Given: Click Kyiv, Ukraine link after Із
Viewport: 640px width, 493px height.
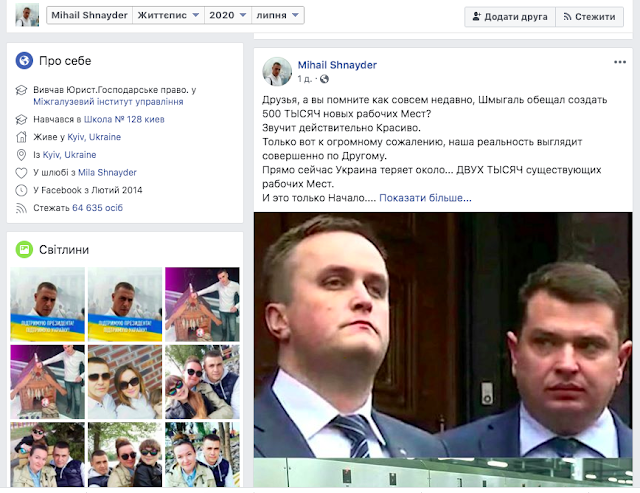Looking at the screenshot, I should [x=69, y=155].
